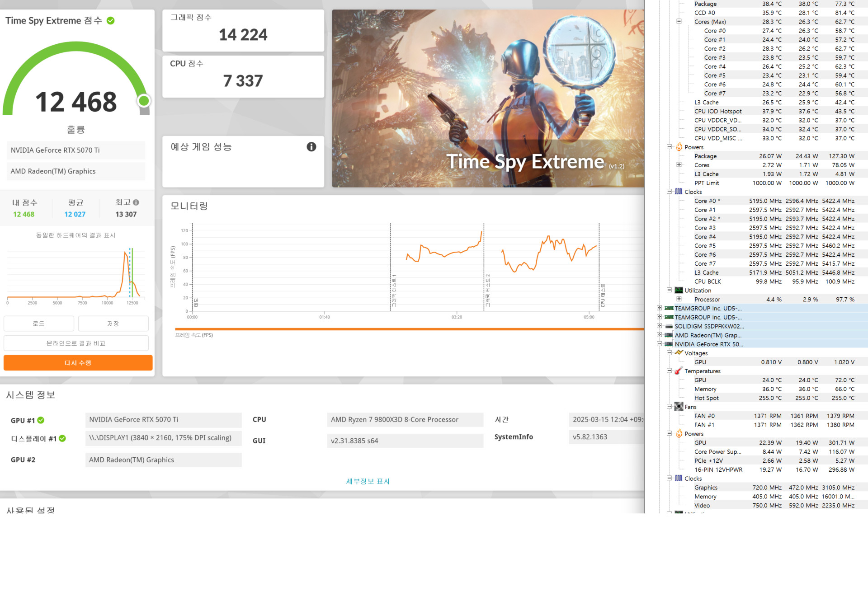Expand the Processor utilization row
The height and width of the screenshot is (610, 868).
(x=679, y=299)
